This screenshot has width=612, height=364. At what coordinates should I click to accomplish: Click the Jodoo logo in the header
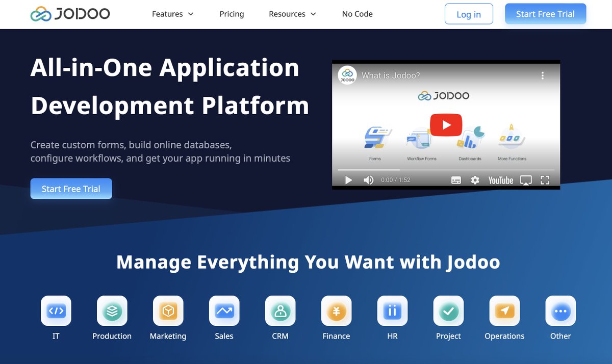click(70, 14)
